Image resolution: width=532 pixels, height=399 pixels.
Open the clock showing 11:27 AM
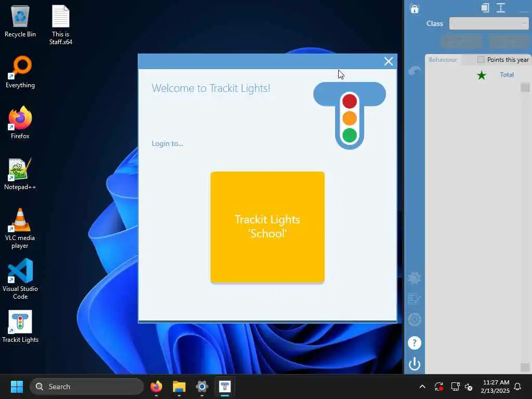point(495,387)
